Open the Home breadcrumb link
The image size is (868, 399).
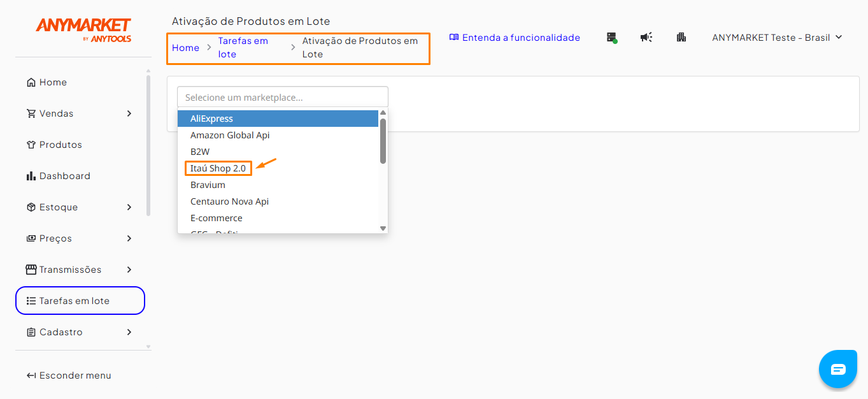click(x=185, y=48)
